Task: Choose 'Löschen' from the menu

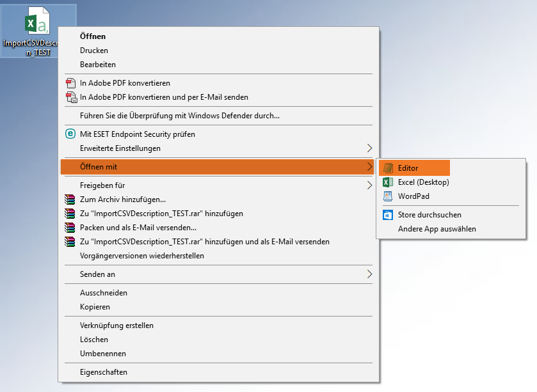Action: pos(219,340)
